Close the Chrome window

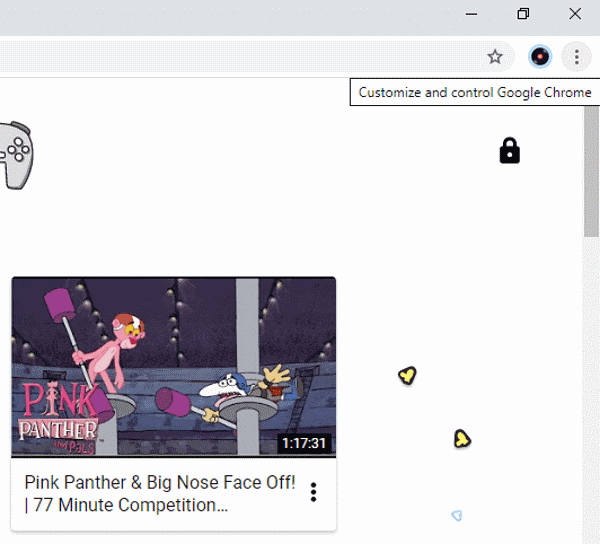click(x=575, y=14)
